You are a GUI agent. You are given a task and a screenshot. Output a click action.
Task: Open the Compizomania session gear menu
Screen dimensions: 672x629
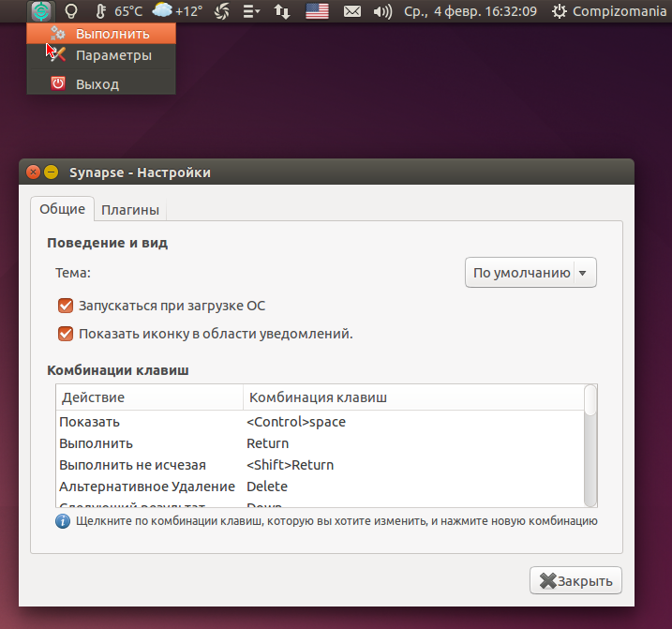point(608,11)
